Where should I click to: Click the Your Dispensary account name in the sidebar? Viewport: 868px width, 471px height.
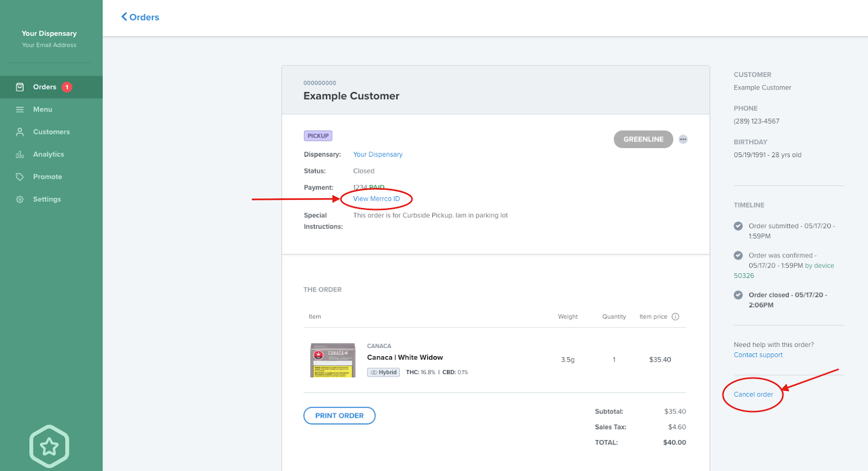[49, 34]
